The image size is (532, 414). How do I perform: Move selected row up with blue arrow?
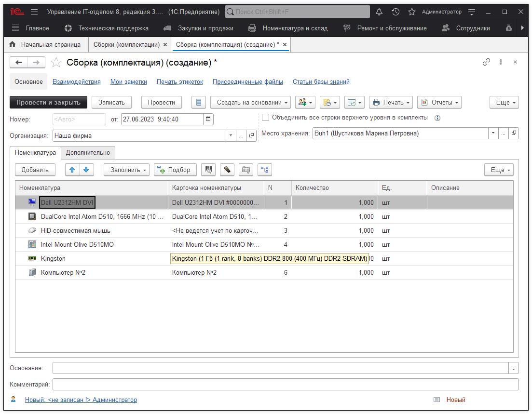[72, 170]
